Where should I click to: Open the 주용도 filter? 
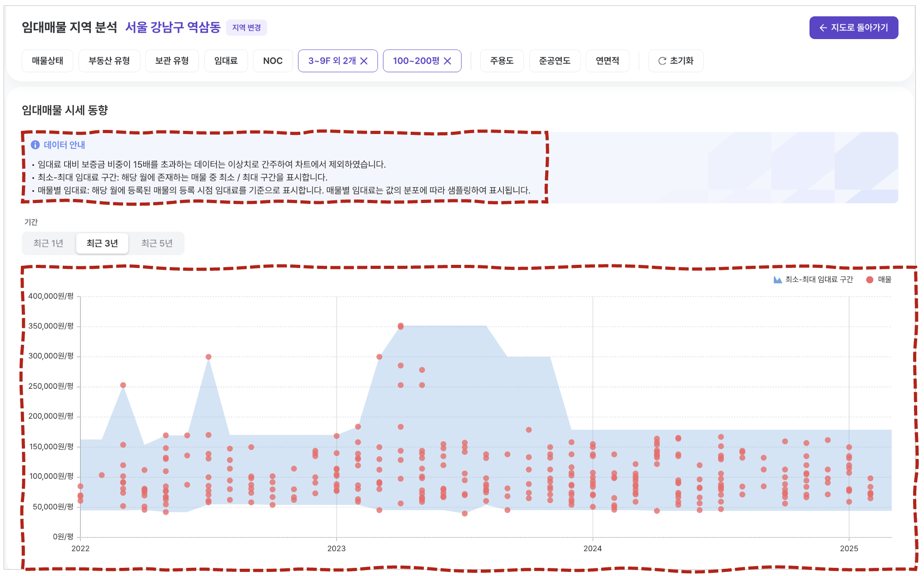[x=502, y=61]
